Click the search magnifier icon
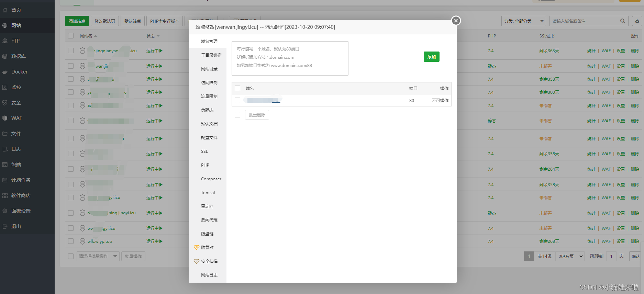Image resolution: width=644 pixels, height=294 pixels. tap(622, 21)
